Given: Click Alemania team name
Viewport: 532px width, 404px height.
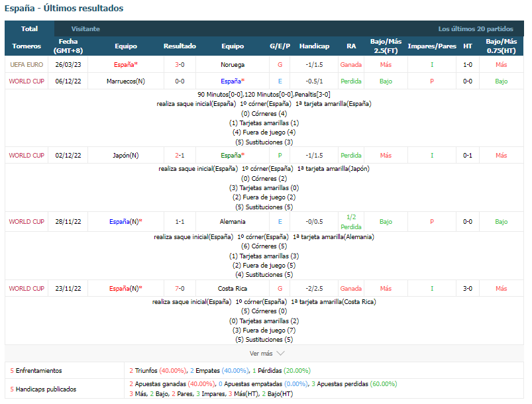Looking at the screenshot, I should [x=233, y=221].
